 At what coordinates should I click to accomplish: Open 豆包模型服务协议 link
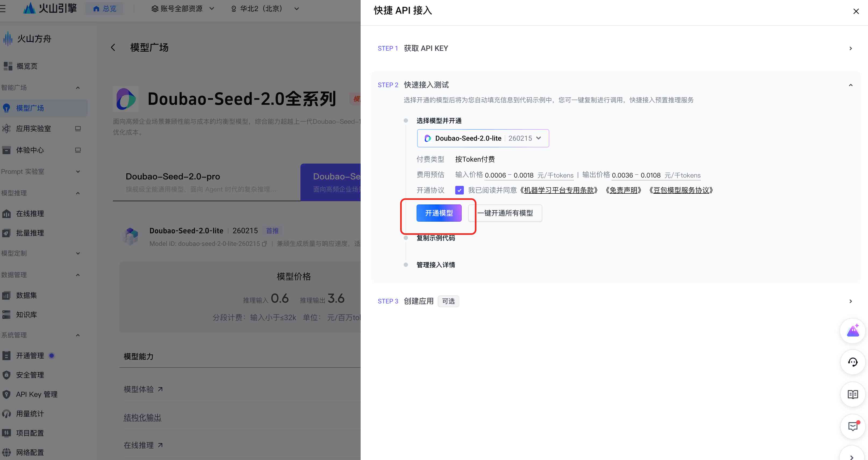tap(681, 190)
